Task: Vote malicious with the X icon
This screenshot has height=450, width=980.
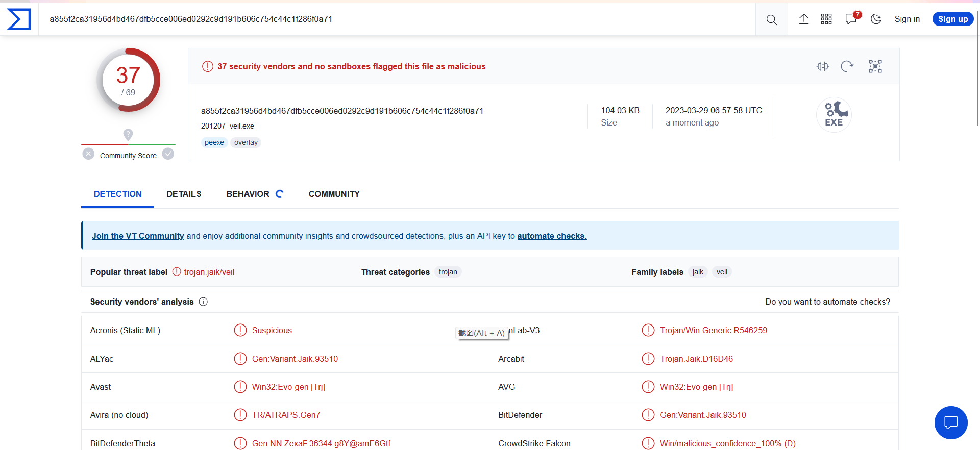Action: [88, 154]
